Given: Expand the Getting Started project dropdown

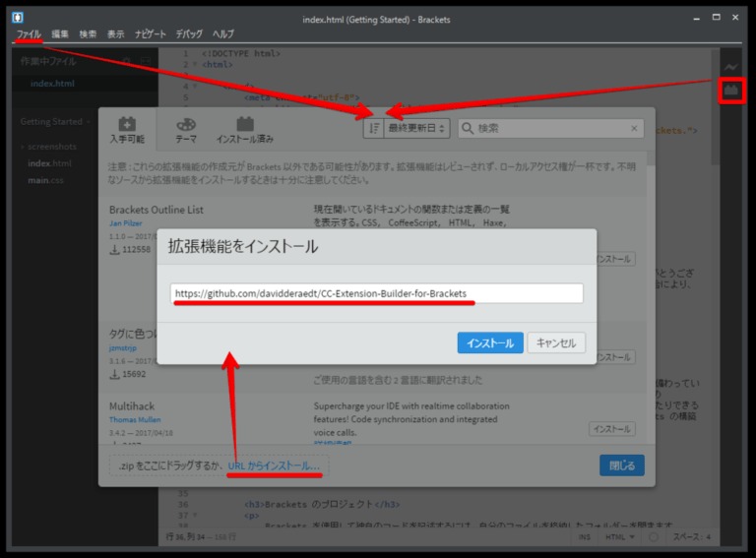Looking at the screenshot, I should pos(55,122).
